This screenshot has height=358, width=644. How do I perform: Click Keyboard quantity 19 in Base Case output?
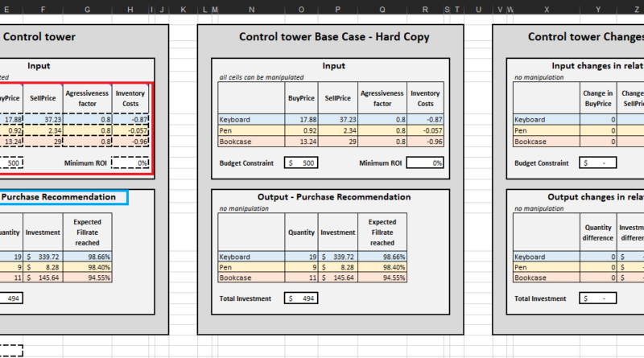tap(301, 257)
